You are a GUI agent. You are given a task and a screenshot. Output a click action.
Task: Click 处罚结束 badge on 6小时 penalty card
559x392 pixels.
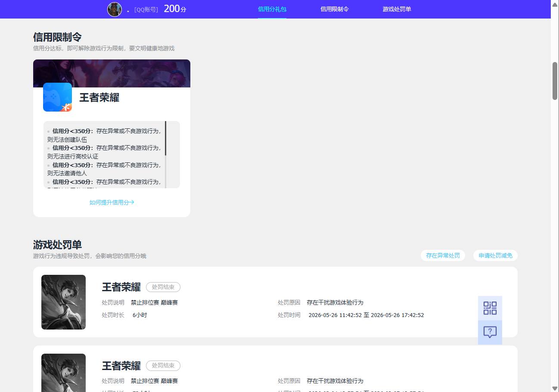[x=163, y=287]
